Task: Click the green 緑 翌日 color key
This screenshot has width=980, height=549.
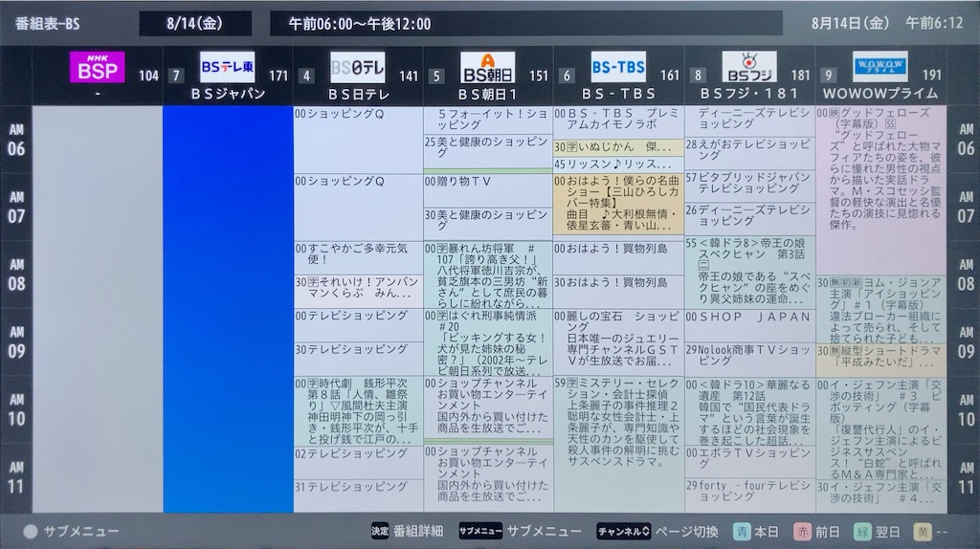Action: 862,532
